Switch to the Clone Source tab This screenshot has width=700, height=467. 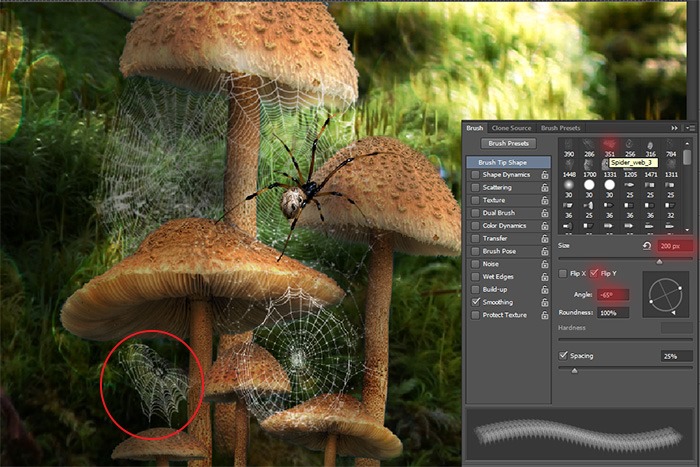tap(511, 128)
